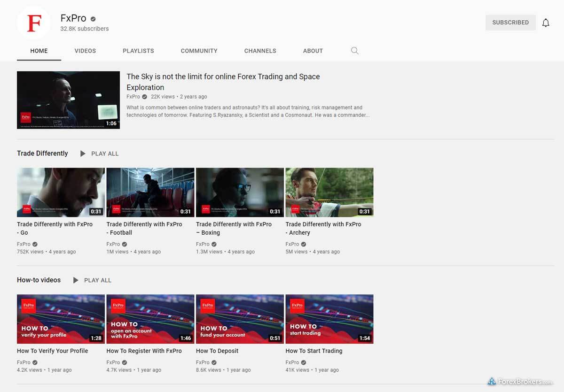Click the 752K views text under Go video
The width and height of the screenshot is (564, 392).
[x=30, y=252]
